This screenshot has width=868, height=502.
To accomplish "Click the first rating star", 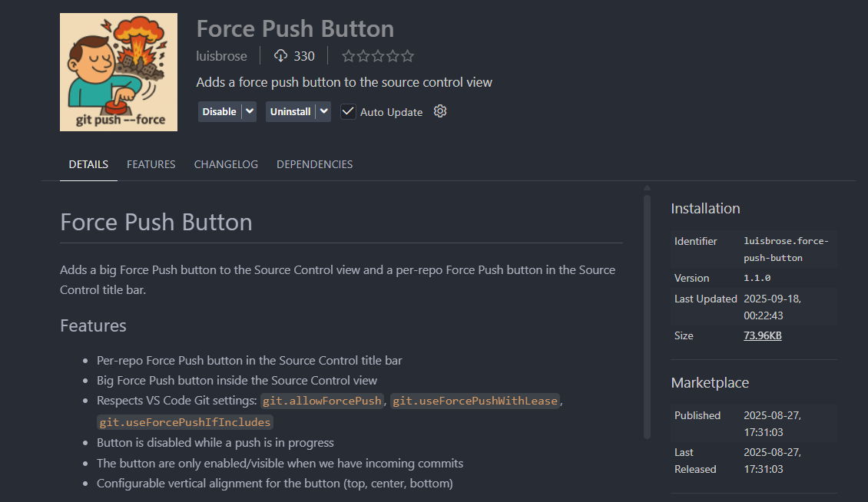I will (x=347, y=55).
